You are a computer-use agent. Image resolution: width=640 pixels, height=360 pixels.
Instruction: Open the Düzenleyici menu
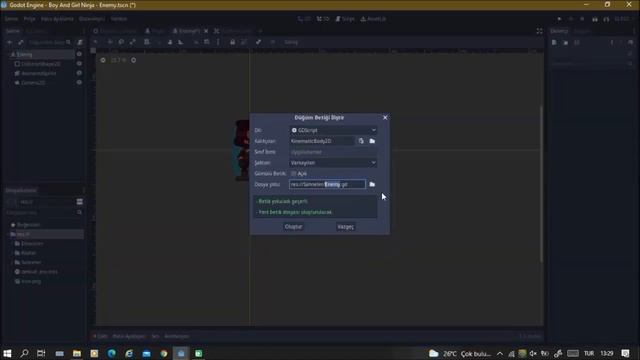coord(92,19)
